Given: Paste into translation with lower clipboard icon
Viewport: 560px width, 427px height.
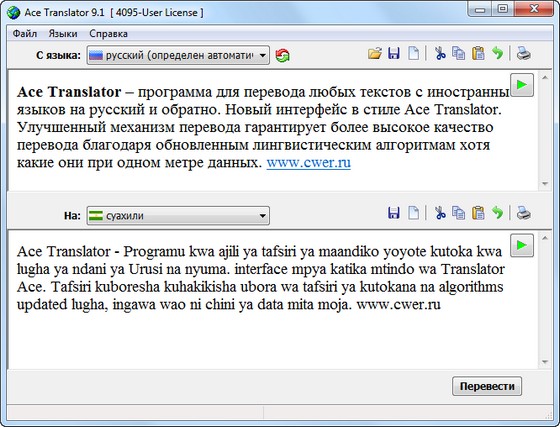Looking at the screenshot, I should [x=478, y=213].
